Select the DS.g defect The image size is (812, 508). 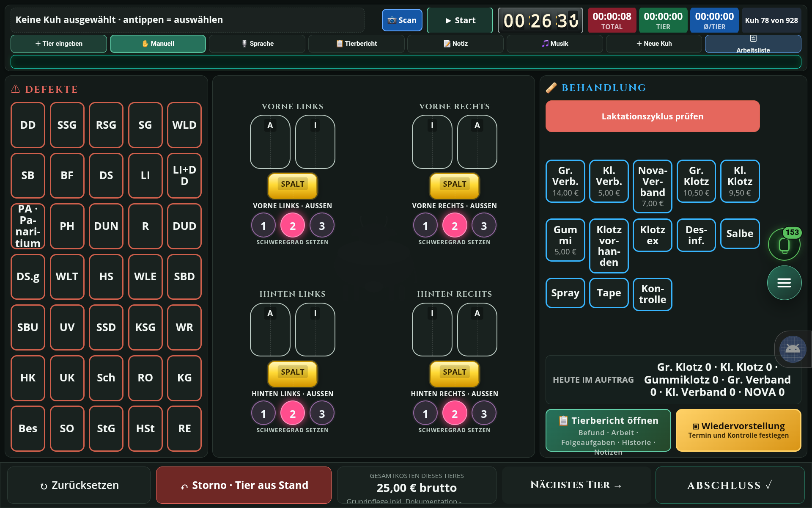28,277
